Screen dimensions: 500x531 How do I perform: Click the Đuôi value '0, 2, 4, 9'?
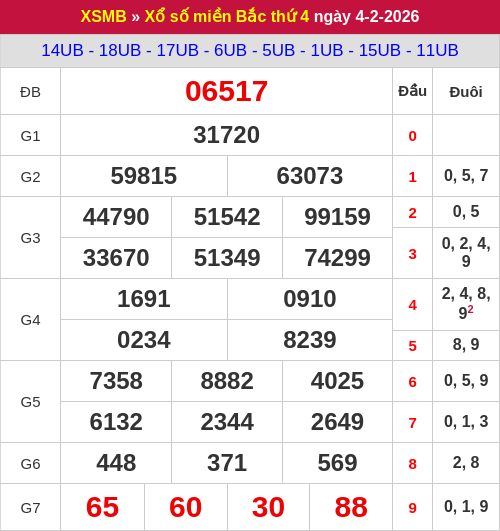pyautogui.click(x=466, y=252)
